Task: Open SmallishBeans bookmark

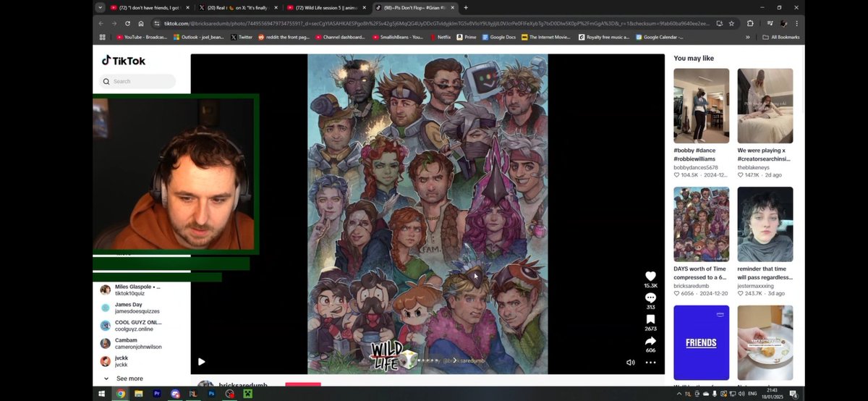Action: click(x=397, y=37)
